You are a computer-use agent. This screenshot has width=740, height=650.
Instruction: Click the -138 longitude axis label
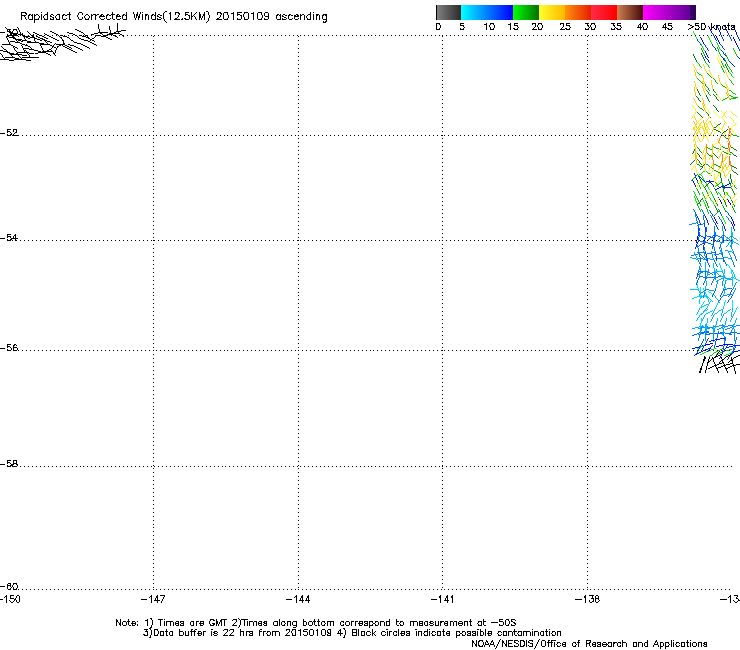pos(588,599)
